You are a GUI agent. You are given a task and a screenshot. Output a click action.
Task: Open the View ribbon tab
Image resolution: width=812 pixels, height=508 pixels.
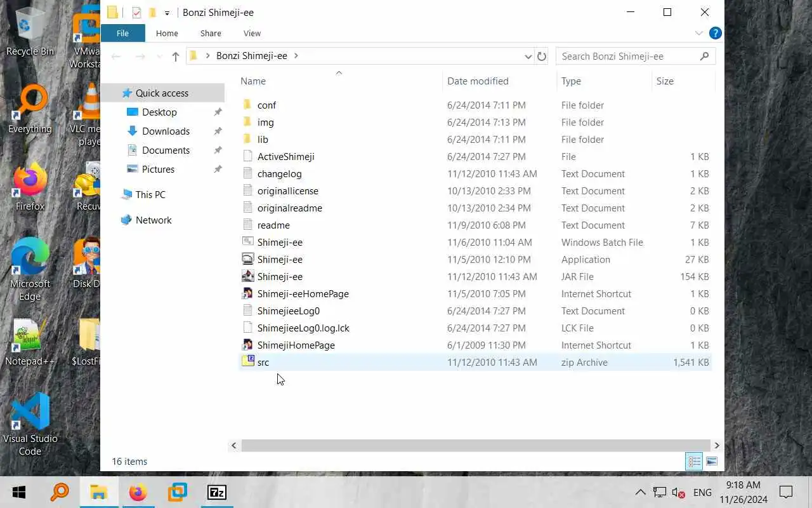pos(252,33)
